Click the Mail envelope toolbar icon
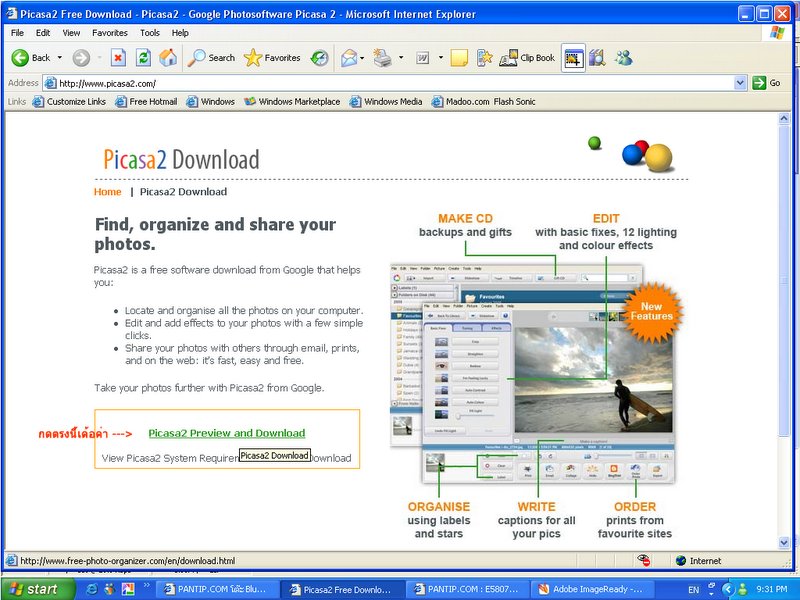Image resolution: width=800 pixels, height=600 pixels. (349, 58)
